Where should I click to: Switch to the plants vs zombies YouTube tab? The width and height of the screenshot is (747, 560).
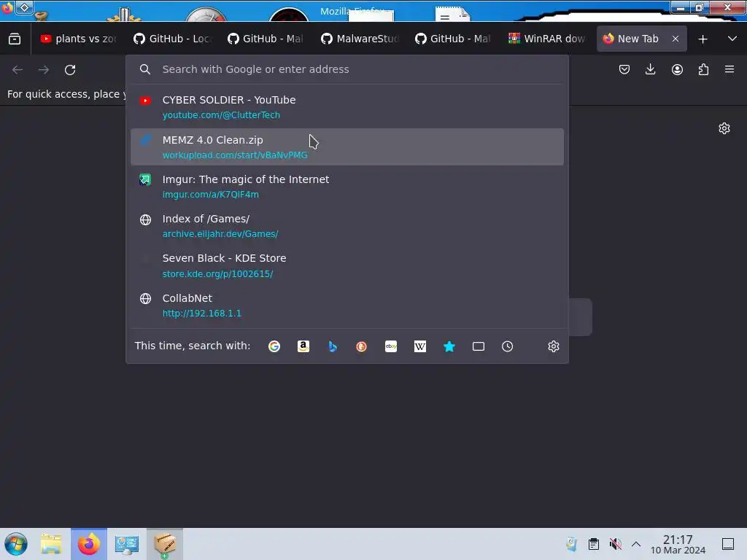(78, 39)
